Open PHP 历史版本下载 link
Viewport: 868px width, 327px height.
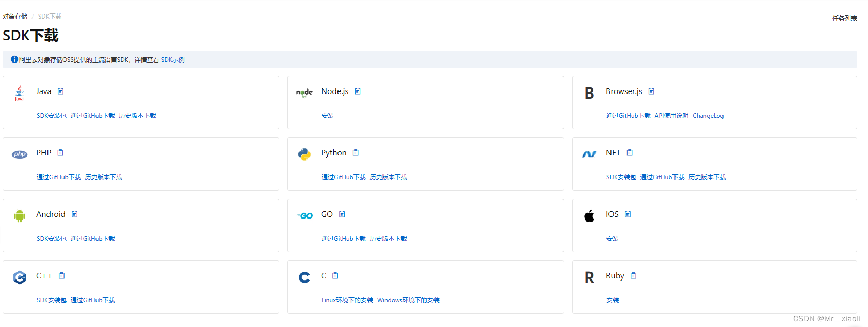(104, 177)
